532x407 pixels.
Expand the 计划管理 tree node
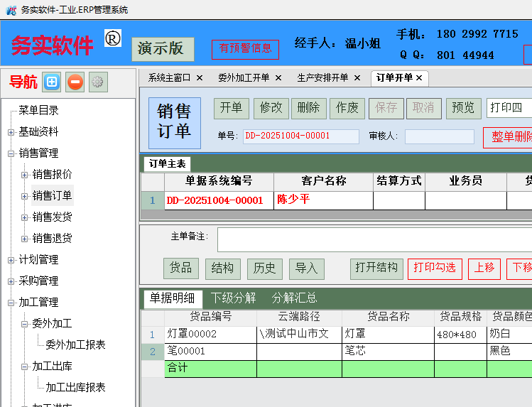click(x=11, y=260)
